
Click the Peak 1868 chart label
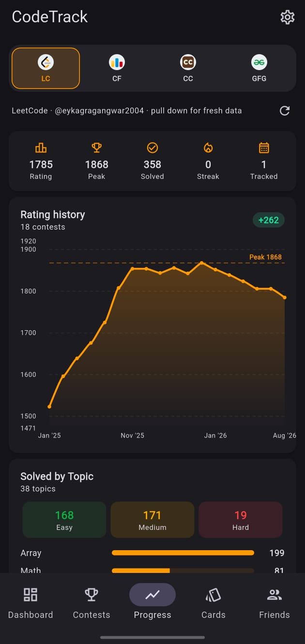tap(265, 257)
